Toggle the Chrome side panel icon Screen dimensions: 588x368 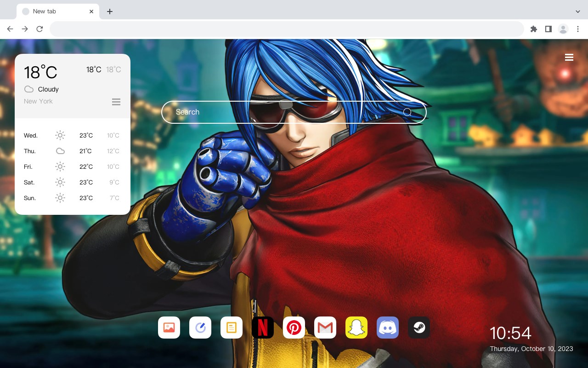(548, 29)
